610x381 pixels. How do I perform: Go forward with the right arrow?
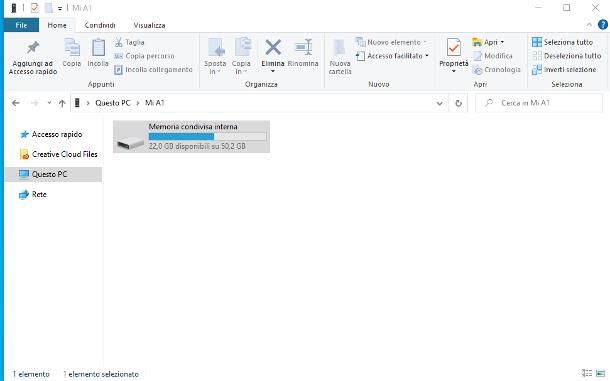click(x=34, y=103)
